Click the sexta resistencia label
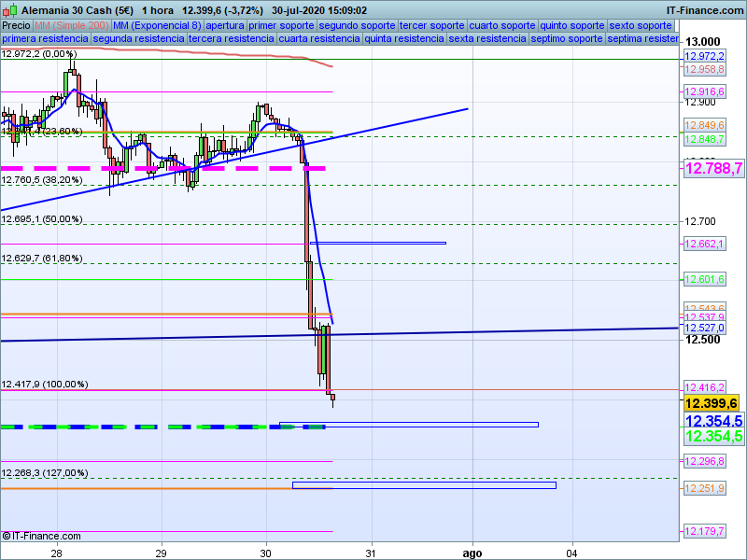This screenshot has height=560, width=747. (487, 38)
